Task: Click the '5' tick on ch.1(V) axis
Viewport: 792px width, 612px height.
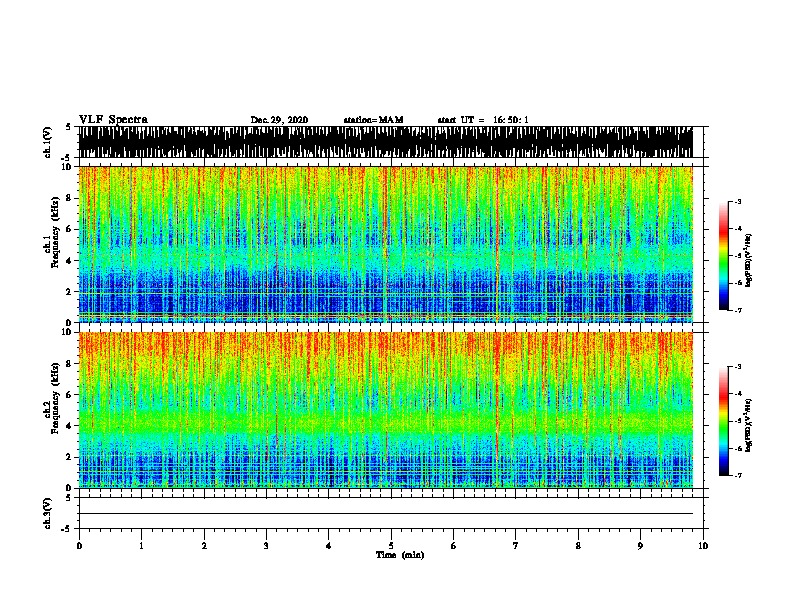Action: coord(69,127)
